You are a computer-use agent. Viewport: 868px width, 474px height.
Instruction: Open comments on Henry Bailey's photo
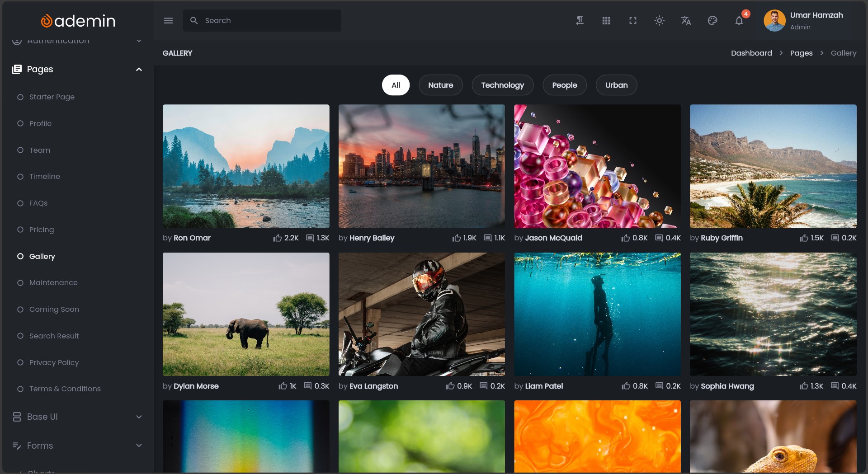(488, 238)
